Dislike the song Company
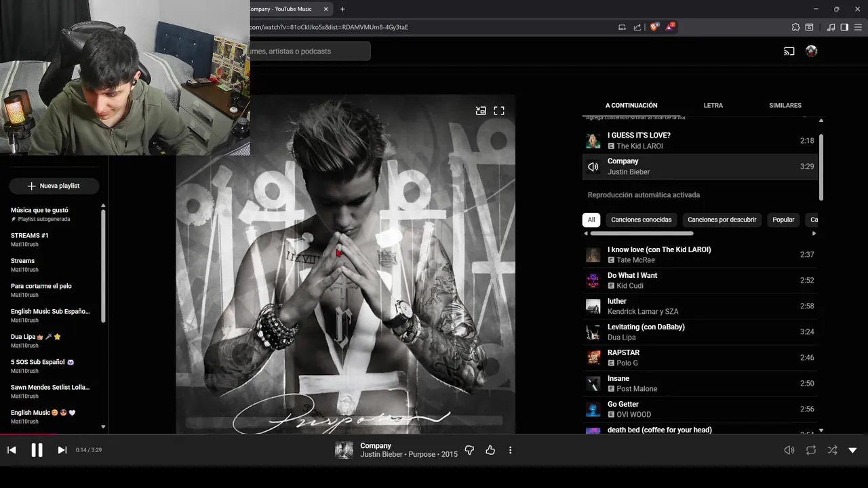The width and height of the screenshot is (868, 488). click(x=469, y=450)
